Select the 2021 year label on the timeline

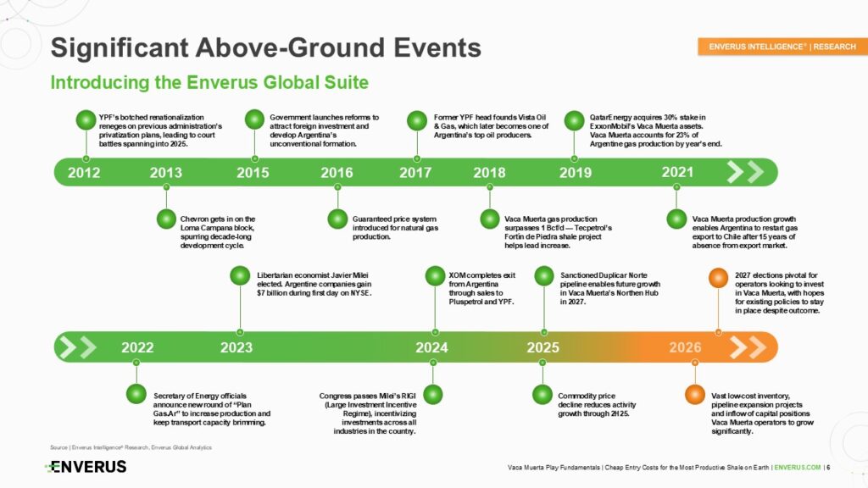pyautogui.click(x=677, y=172)
